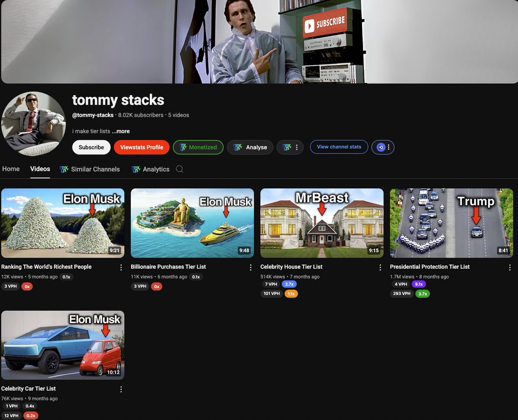
Task: Click the @tommy-stacks channel handle
Action: [93, 115]
